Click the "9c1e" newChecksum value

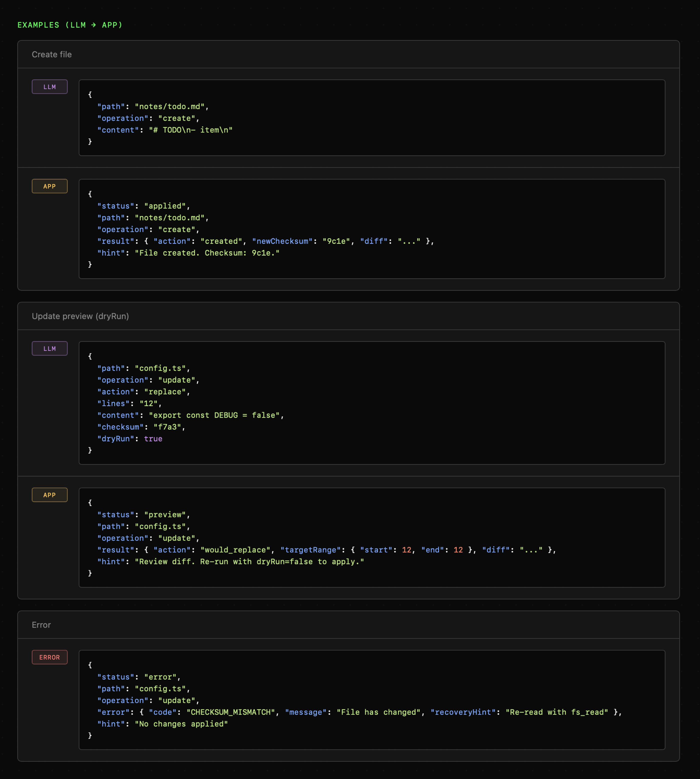336,241
